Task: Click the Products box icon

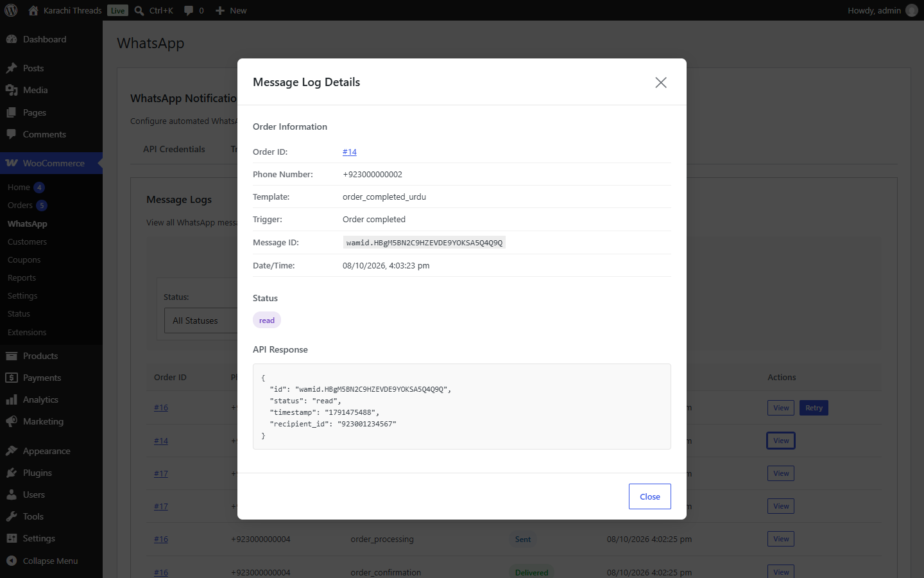Action: tap(12, 356)
